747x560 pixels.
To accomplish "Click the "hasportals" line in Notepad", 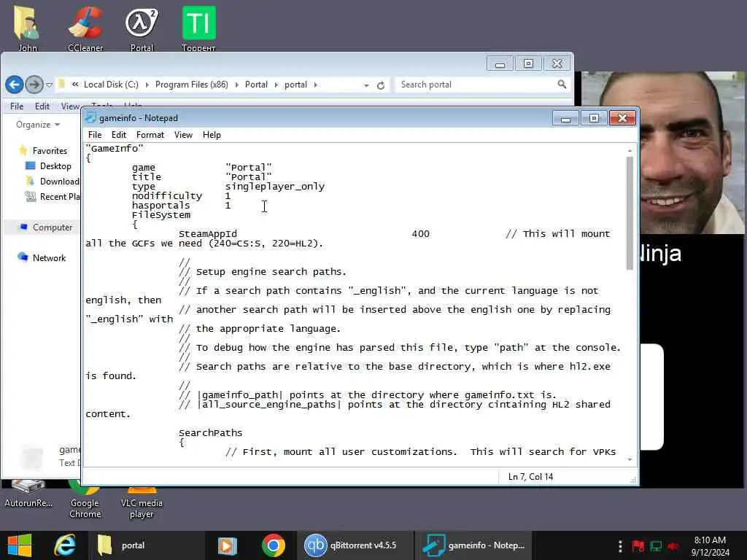I will point(181,206).
